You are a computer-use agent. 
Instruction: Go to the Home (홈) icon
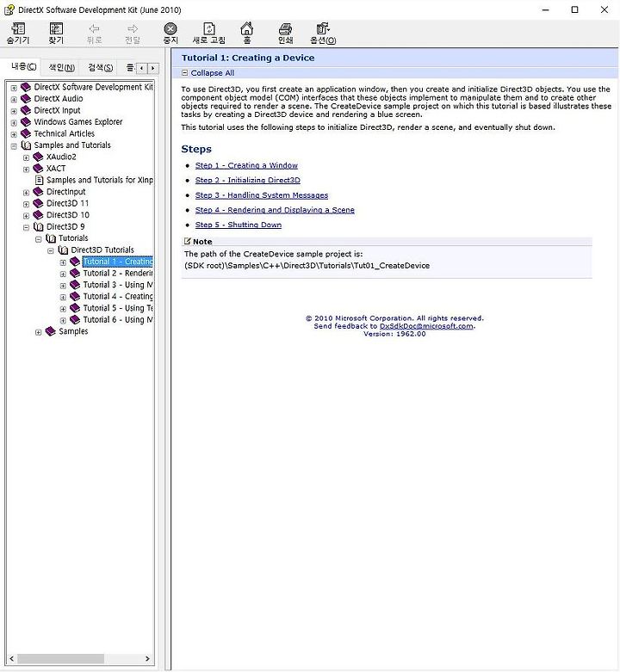[246, 28]
